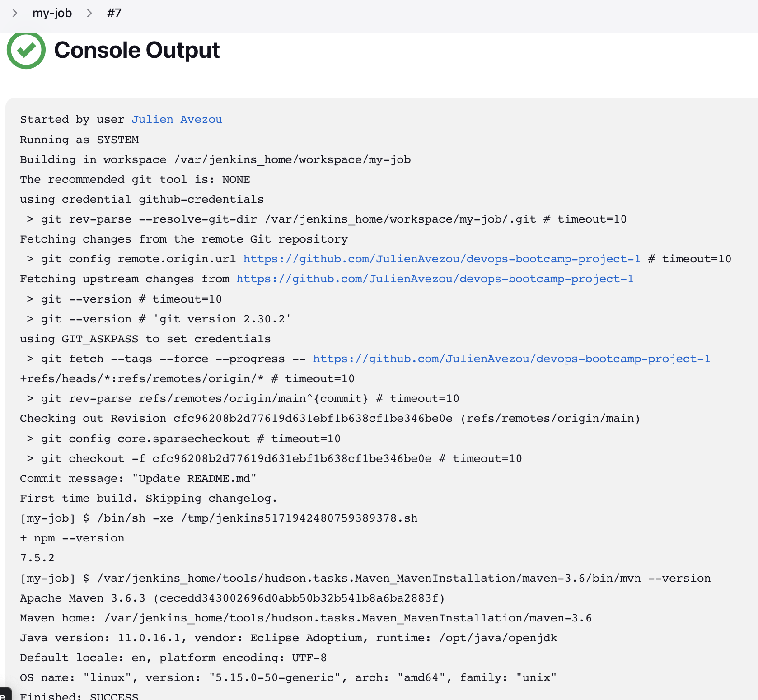Open build #7 breadcrumb
The image size is (758, 700).
(x=114, y=13)
